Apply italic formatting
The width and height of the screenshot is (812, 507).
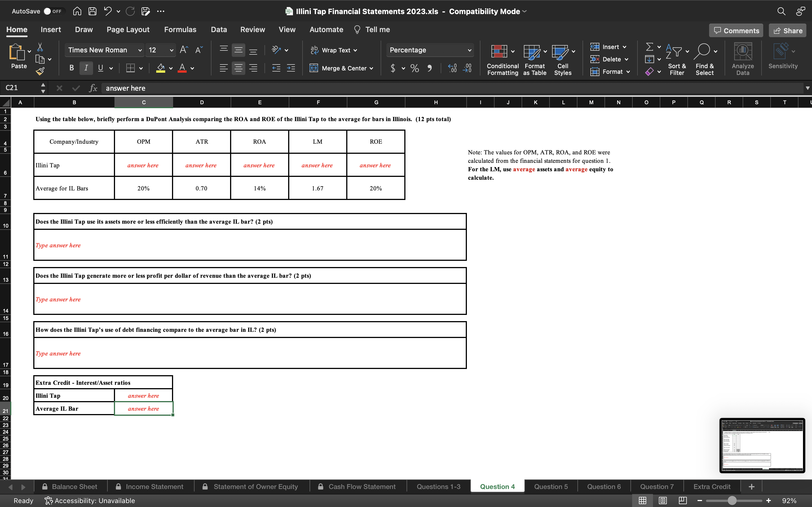click(x=86, y=68)
